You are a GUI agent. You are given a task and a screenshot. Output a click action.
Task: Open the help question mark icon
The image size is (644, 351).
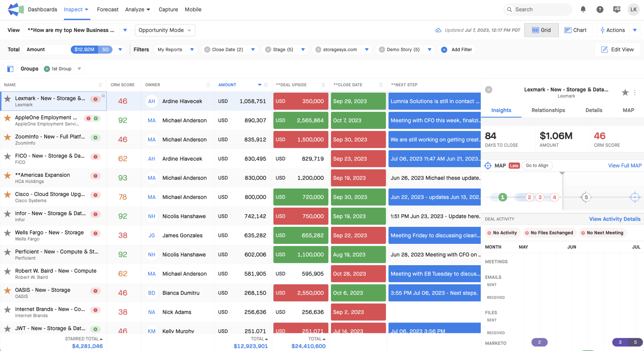pos(600,9)
